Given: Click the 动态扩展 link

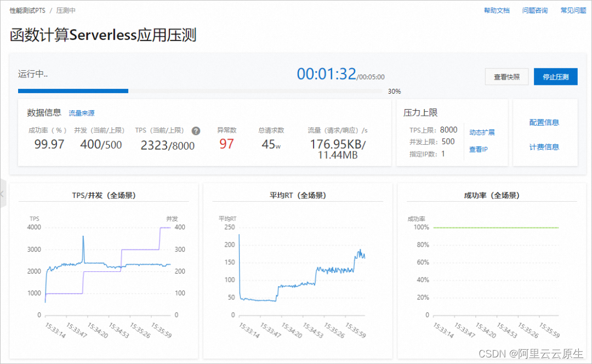Looking at the screenshot, I should click(482, 132).
